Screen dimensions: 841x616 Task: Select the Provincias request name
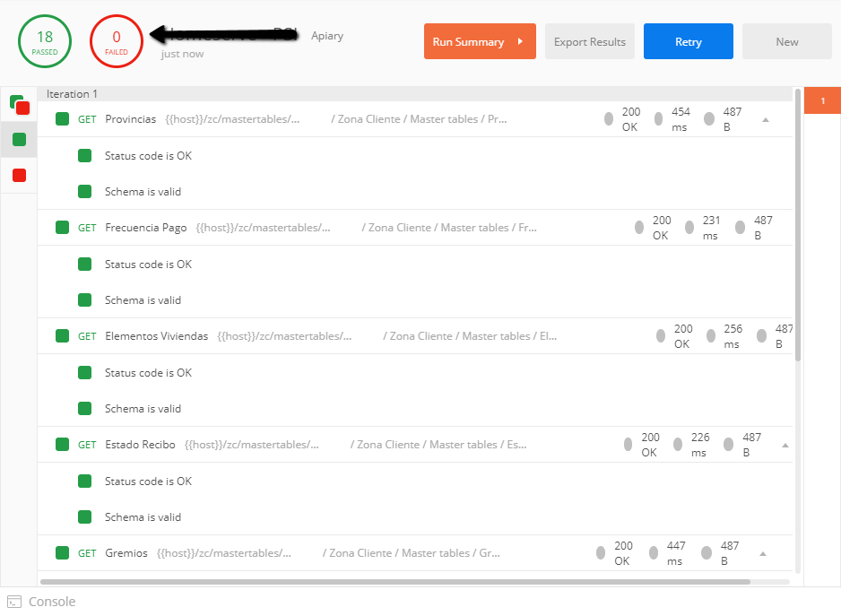[x=130, y=119]
